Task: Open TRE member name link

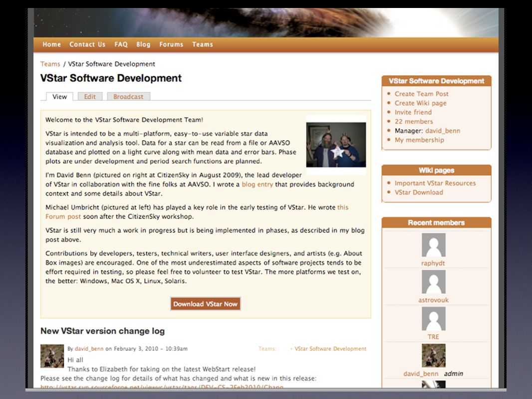Action: (x=433, y=337)
